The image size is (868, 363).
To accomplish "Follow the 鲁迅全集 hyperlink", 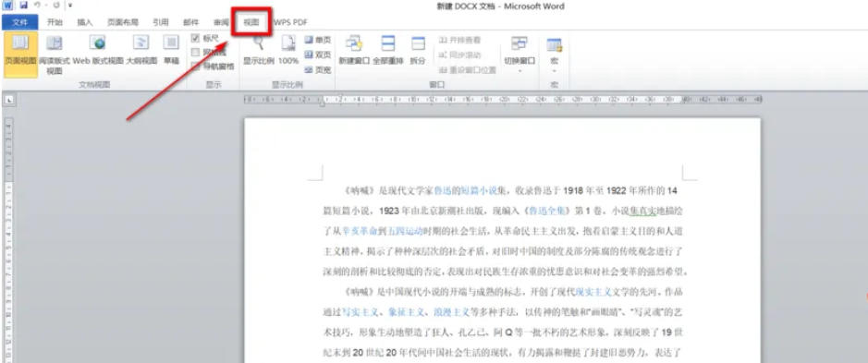I will click(x=548, y=211).
